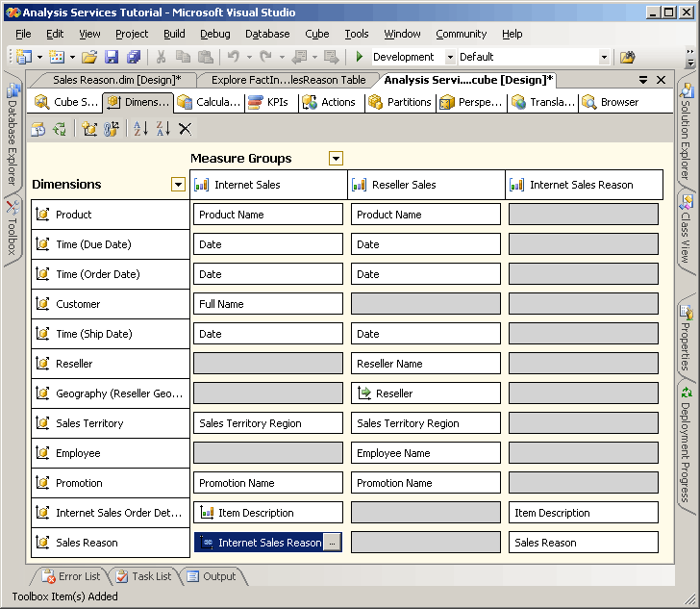Switch to the Translations tab
This screenshot has width=700, height=609.
point(543,102)
